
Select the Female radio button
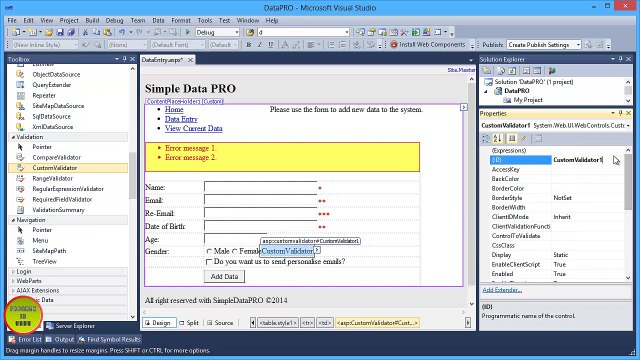tap(235, 251)
